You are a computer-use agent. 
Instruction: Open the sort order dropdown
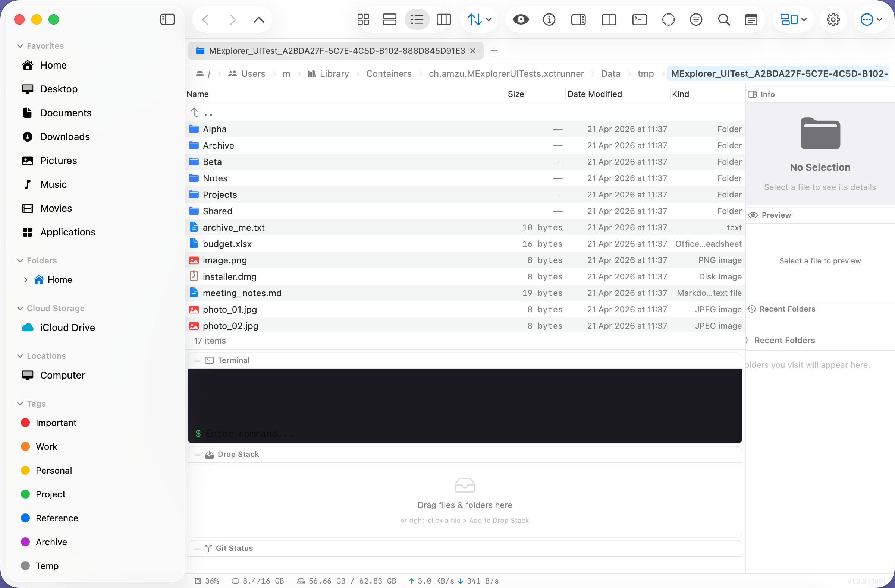click(479, 19)
